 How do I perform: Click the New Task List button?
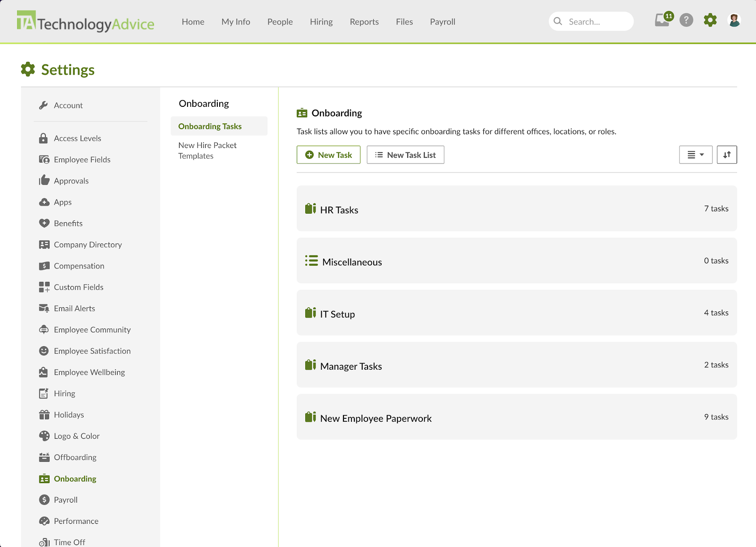pyautogui.click(x=405, y=155)
